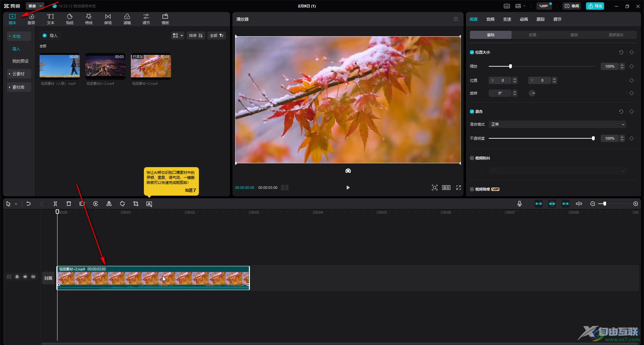644x345 pixels.
Task: Toggle auto snapping in timeline
Action: click(552, 204)
